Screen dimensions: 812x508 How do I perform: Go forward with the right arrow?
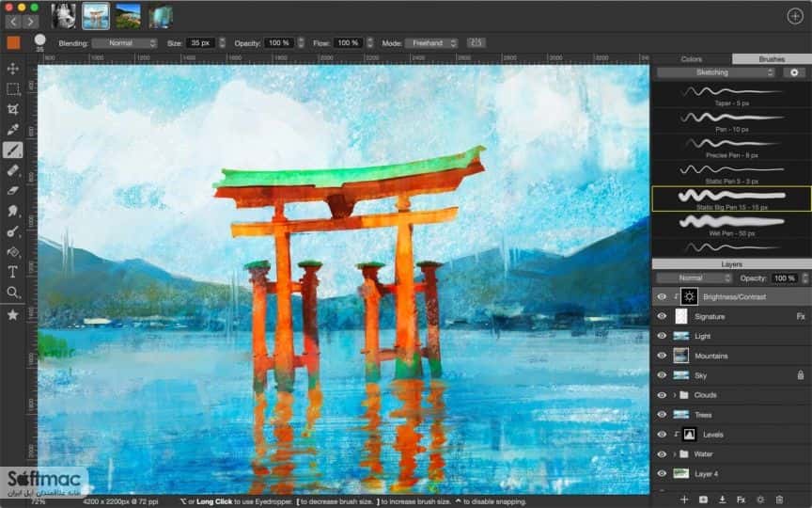(x=31, y=22)
